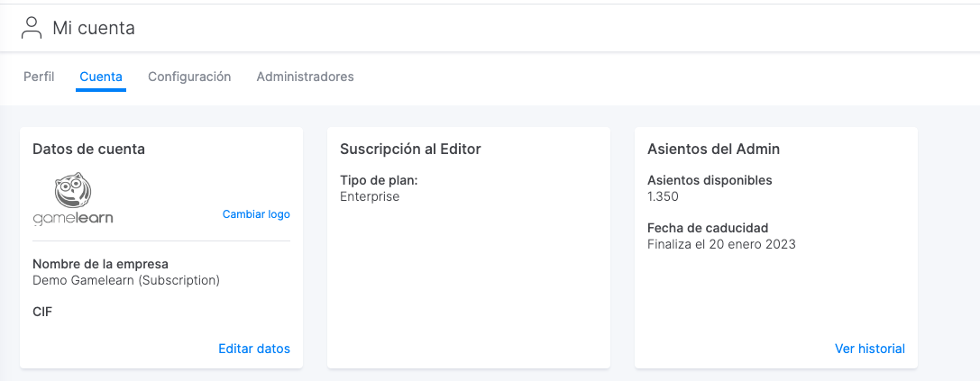Click the Cambiar logo link
Screen dimensions: 980x381
(256, 214)
